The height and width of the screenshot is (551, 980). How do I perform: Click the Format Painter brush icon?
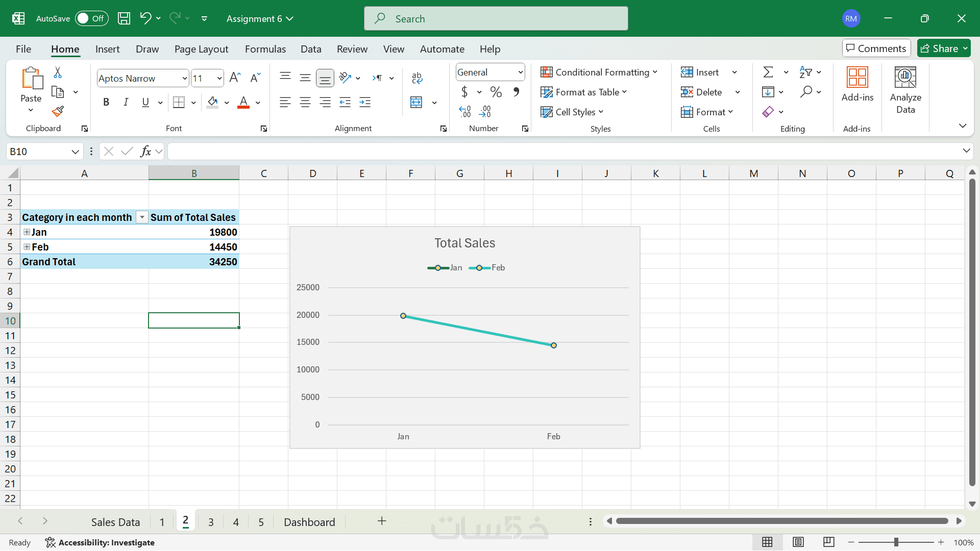(58, 111)
